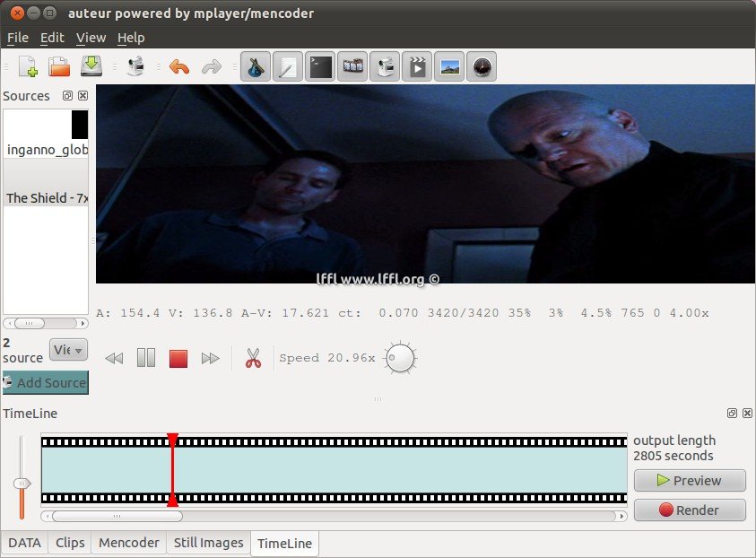The image size is (756, 558).
Task: Toggle the blue cone tool in the toolbar
Action: [x=256, y=66]
